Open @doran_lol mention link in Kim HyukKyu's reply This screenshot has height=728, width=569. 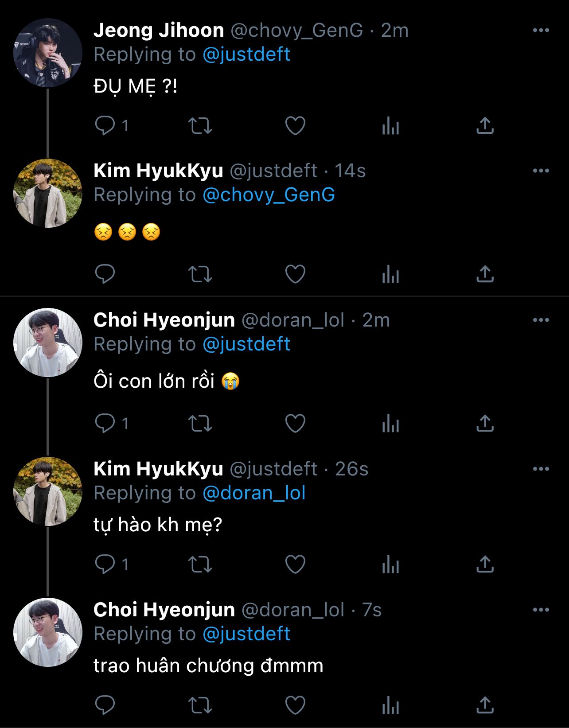click(x=254, y=493)
